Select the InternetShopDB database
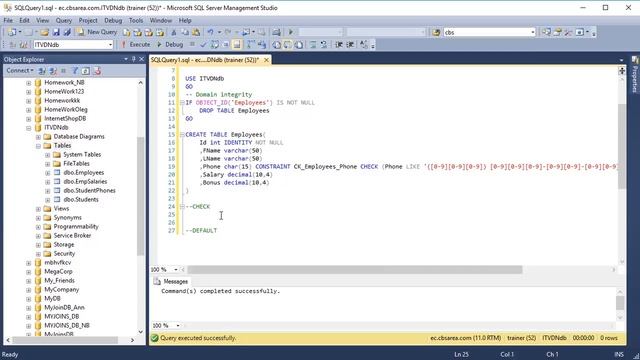Image resolution: width=640 pixels, height=360 pixels. [65, 118]
